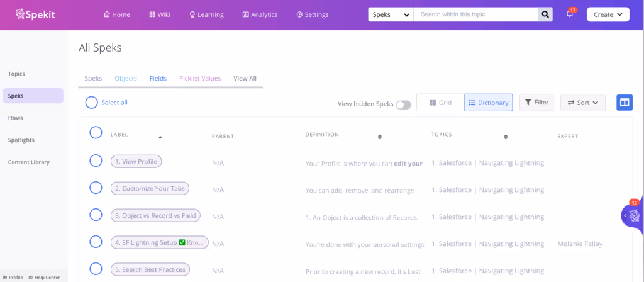Viewport: 644px width, 282px height.
Task: Open Flows in the left sidebar
Action: click(16, 118)
